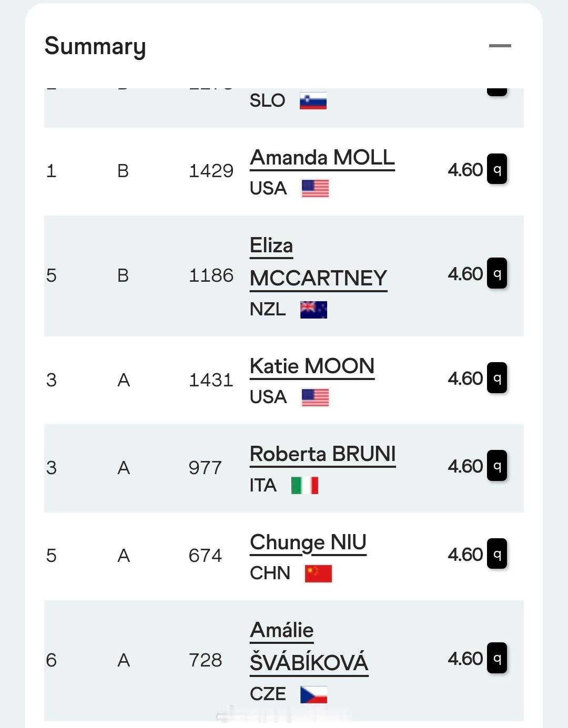Image resolution: width=568 pixels, height=728 pixels.
Task: Click the Slovenia flag icon
Action: pos(313,101)
